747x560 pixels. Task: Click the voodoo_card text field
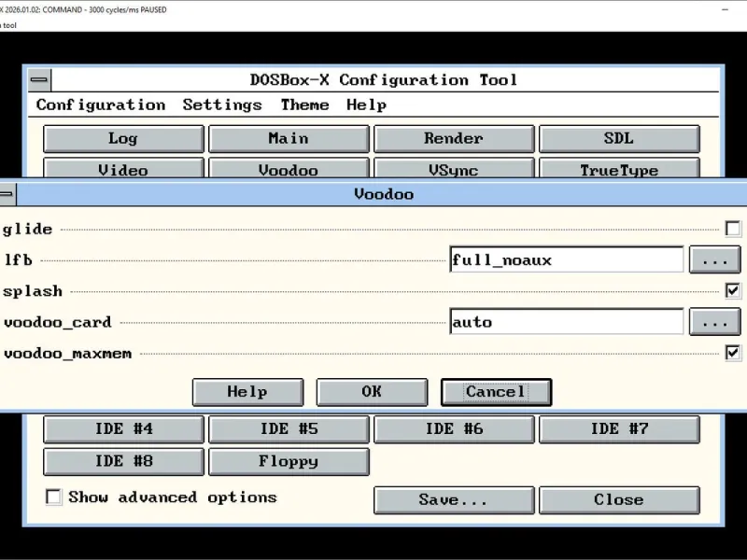coord(567,322)
